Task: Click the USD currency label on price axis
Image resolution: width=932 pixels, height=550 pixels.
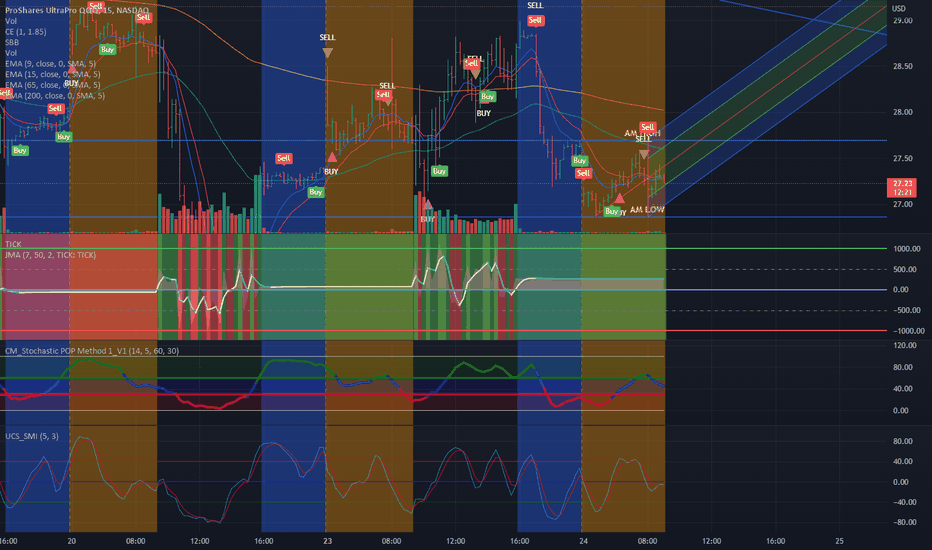Action: 899,8
